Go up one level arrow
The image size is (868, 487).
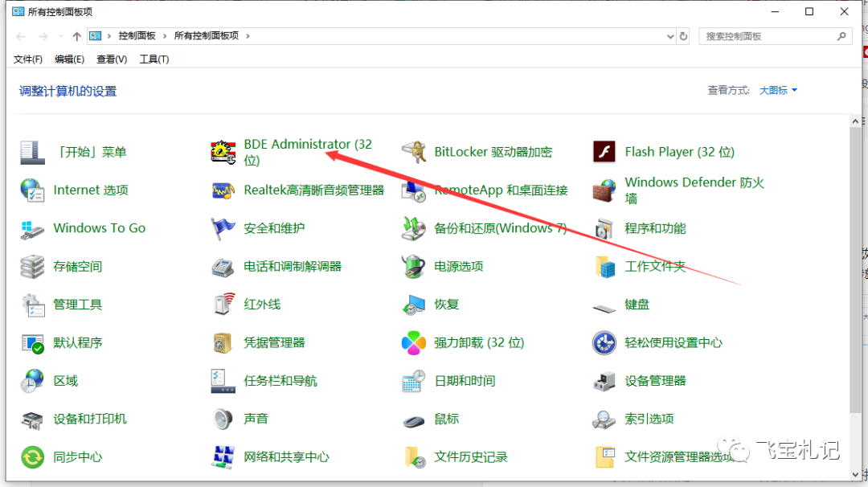[x=76, y=36]
